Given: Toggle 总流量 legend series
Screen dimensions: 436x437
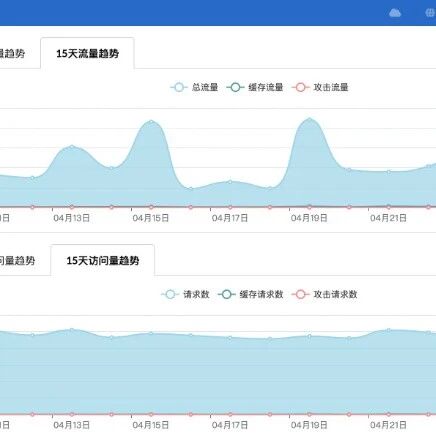Looking at the screenshot, I should coord(194,87).
